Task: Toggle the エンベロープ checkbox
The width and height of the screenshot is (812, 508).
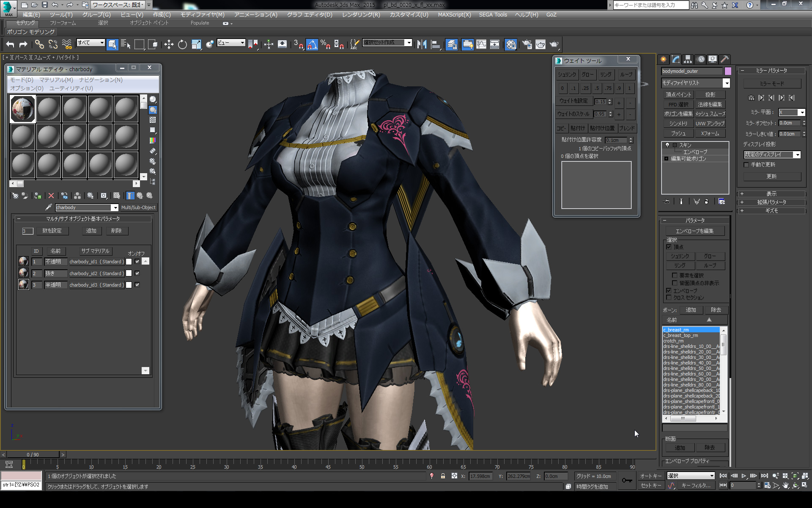Action: click(669, 290)
